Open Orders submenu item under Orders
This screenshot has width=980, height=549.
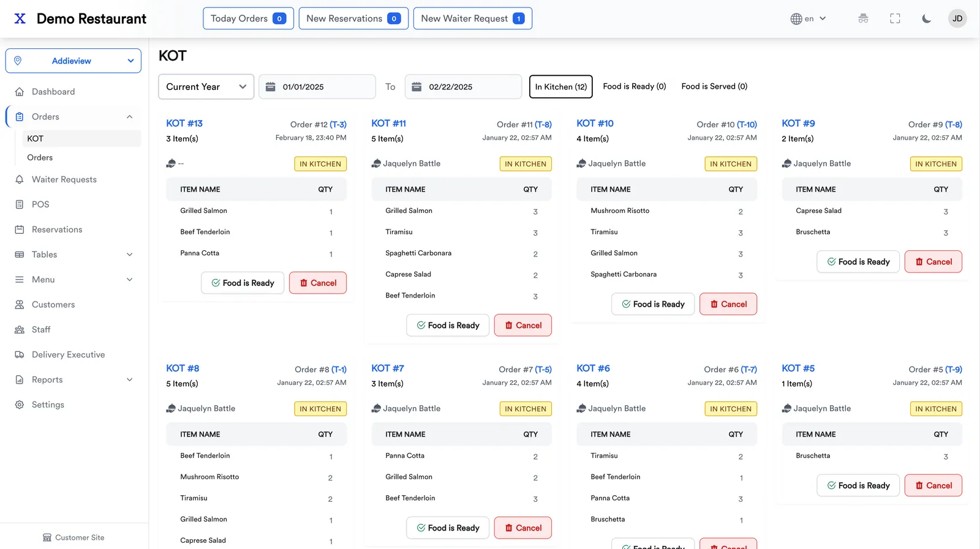tap(81, 157)
